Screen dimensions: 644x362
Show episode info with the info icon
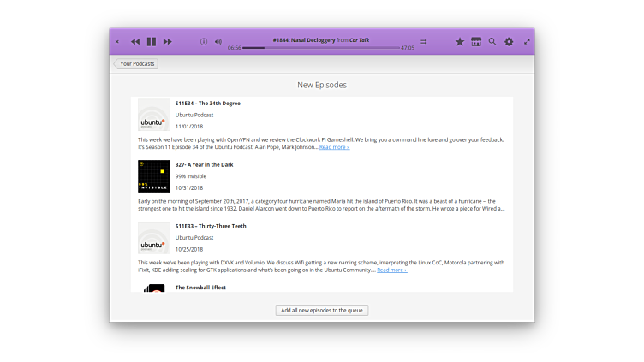tap(204, 41)
